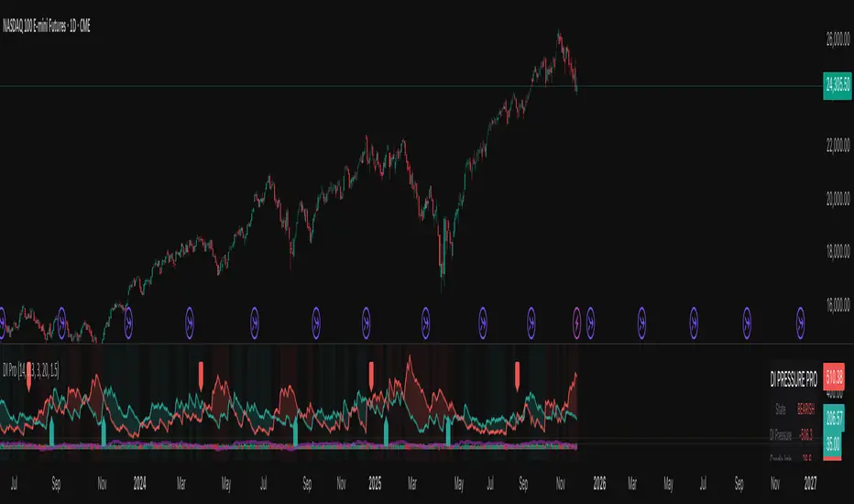Click the lightning bolt event icon on chart

[576, 323]
